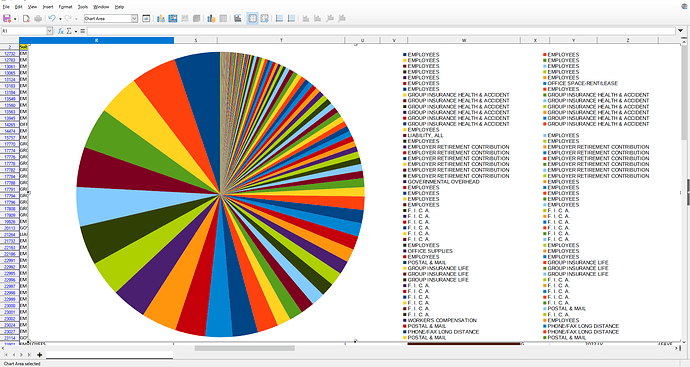Click the Legend settings icon
Image resolution: width=690 pixels, height=367 pixels.
pos(238,18)
